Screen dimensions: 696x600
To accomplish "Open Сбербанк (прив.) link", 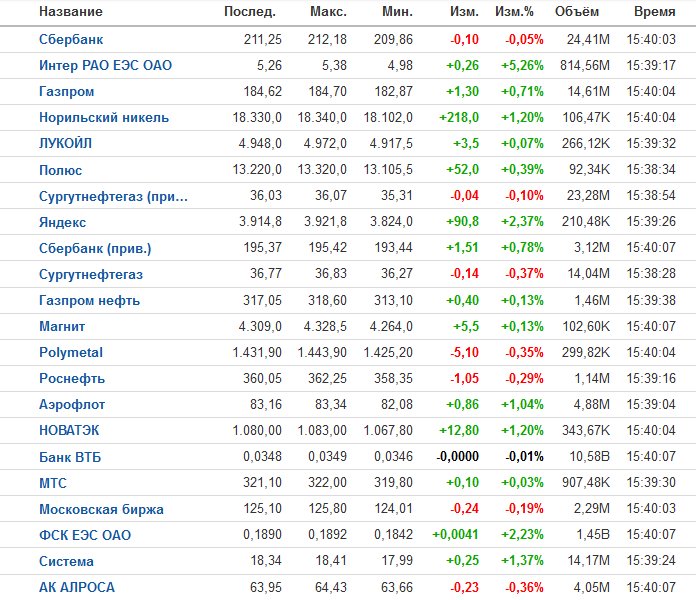I will tap(95, 248).
